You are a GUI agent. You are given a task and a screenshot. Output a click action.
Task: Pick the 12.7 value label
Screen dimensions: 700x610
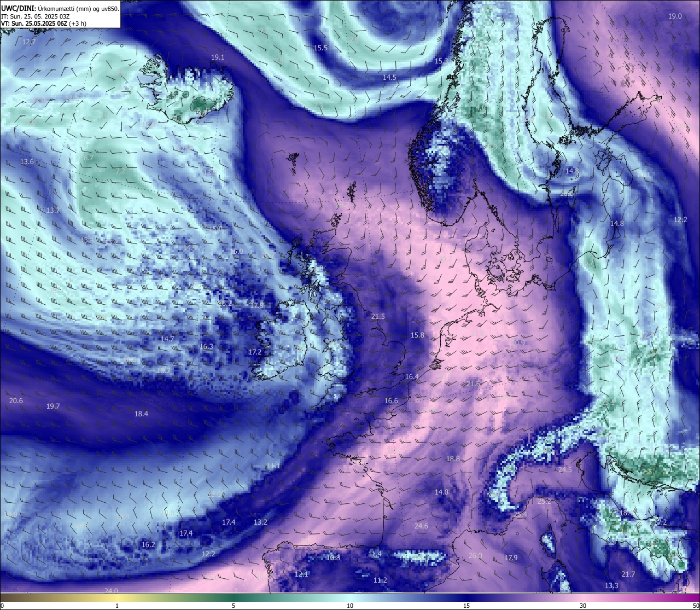click(30, 42)
